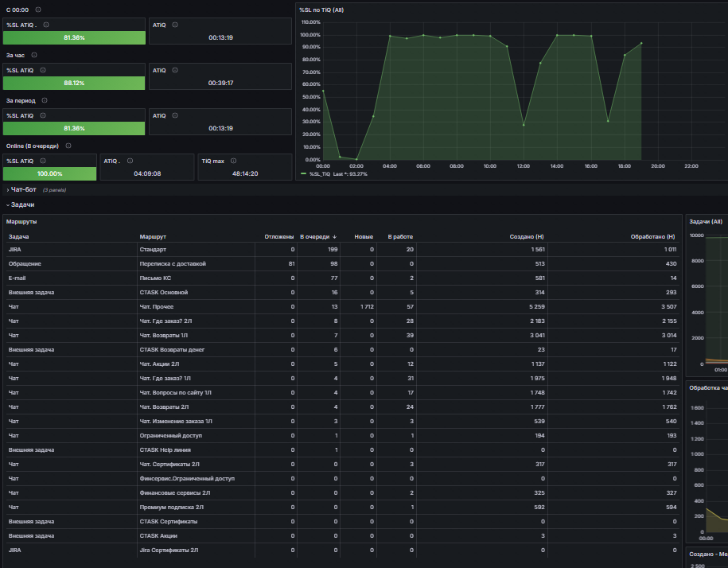Sort table by В очереди column arrow
Viewport: 728px width, 568px height.
coord(335,237)
